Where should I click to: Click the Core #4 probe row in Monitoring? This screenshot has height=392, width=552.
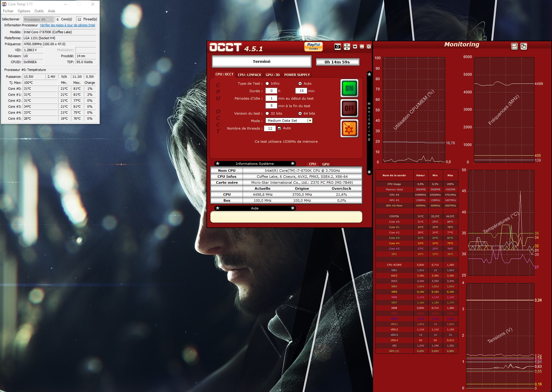coord(417,243)
